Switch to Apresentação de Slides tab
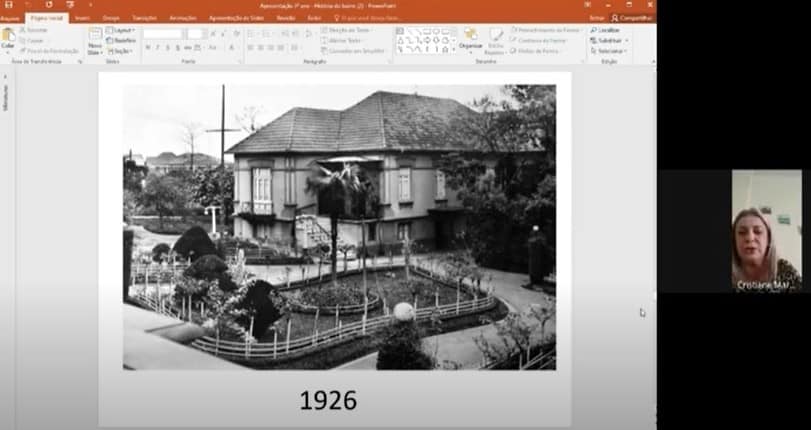811x430 pixels. [x=236, y=18]
